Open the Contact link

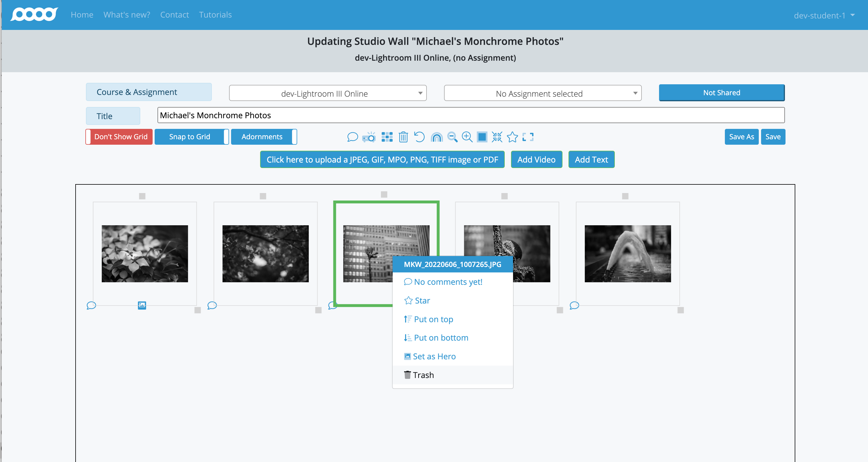click(x=174, y=14)
